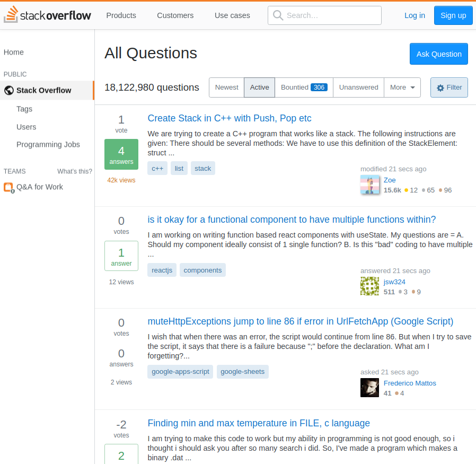
Task: Click the c++ tag
Action: pyautogui.click(x=157, y=168)
